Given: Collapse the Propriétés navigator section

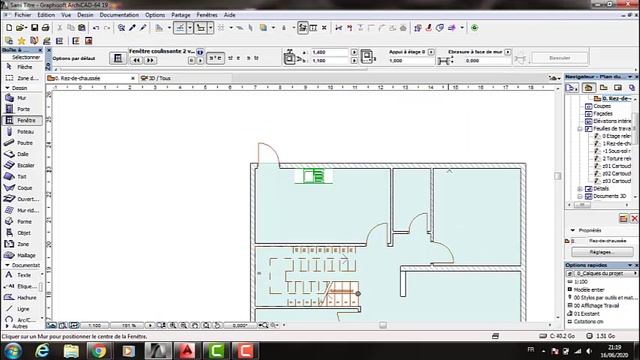Looking at the screenshot, I should tap(573, 230).
